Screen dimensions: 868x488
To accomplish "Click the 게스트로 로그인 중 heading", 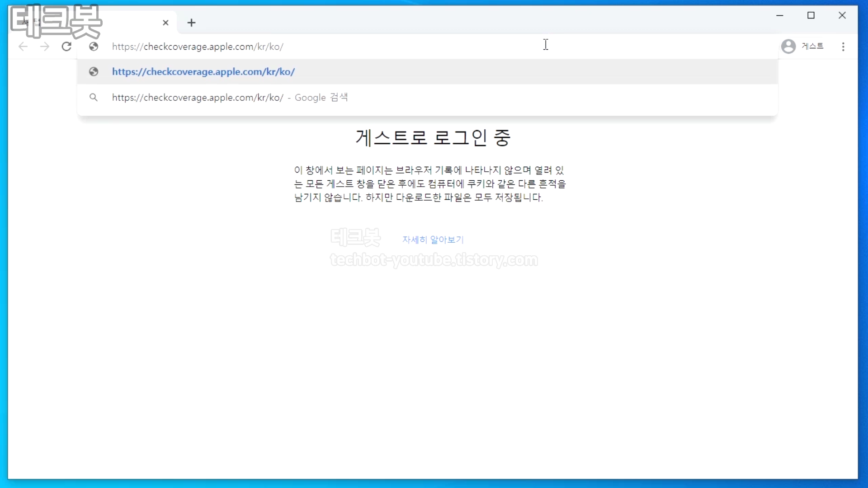I will coord(433,137).
